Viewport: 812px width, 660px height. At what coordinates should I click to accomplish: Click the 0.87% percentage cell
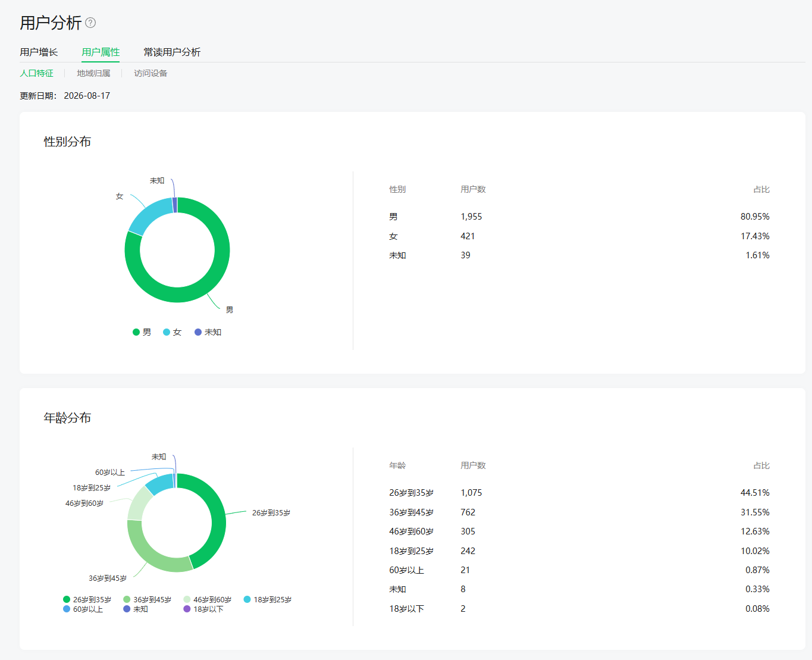pyautogui.click(x=757, y=570)
